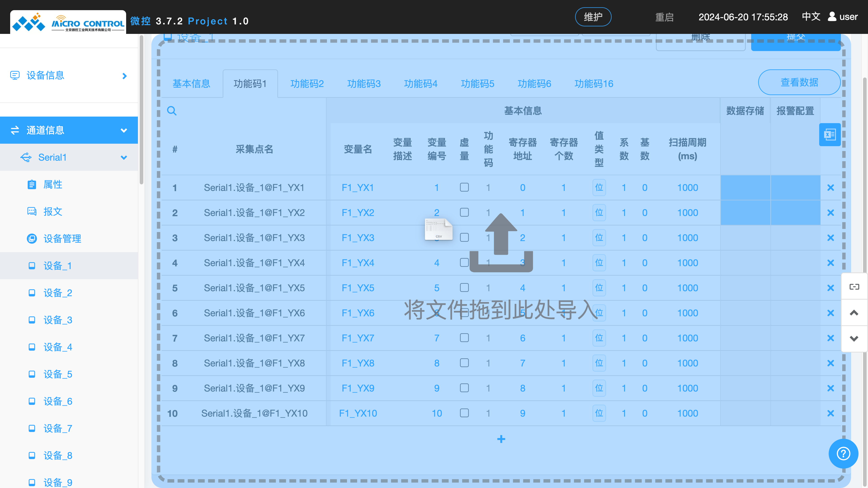Image resolution: width=868 pixels, height=488 pixels.
Task: Enable the 虚量 checkbox for F1_YX1
Action: click(464, 188)
